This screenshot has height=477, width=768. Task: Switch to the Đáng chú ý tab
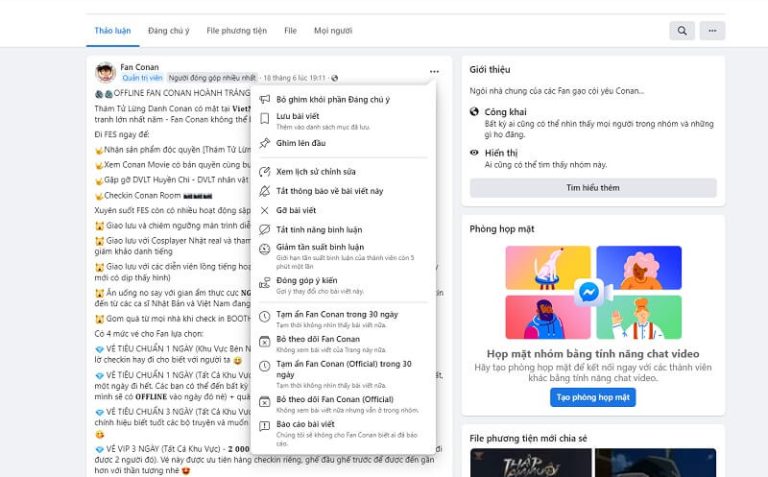coord(168,31)
